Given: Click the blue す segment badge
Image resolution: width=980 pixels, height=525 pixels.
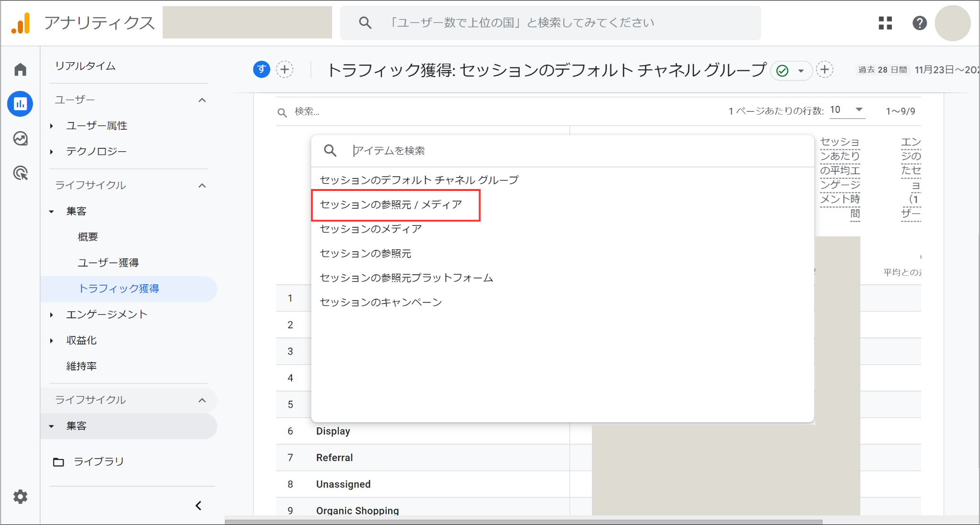Looking at the screenshot, I should tap(261, 69).
